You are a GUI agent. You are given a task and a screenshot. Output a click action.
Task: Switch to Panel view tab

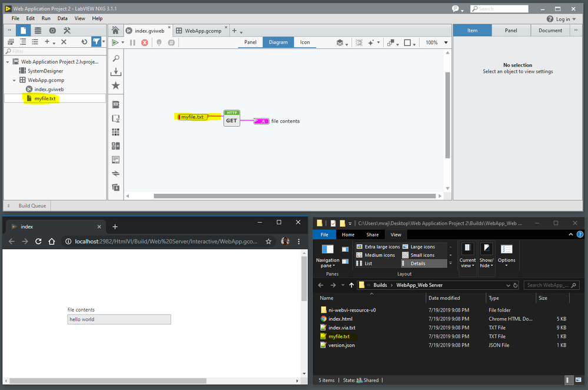pyautogui.click(x=250, y=42)
